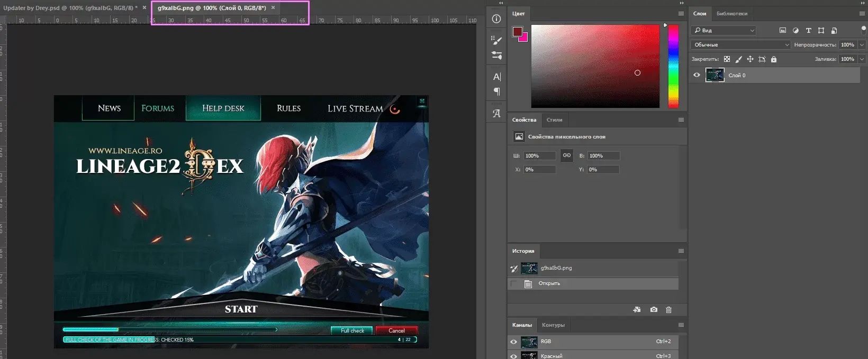The image size is (868, 359).
Task: Click the link width and height icon
Action: 567,155
